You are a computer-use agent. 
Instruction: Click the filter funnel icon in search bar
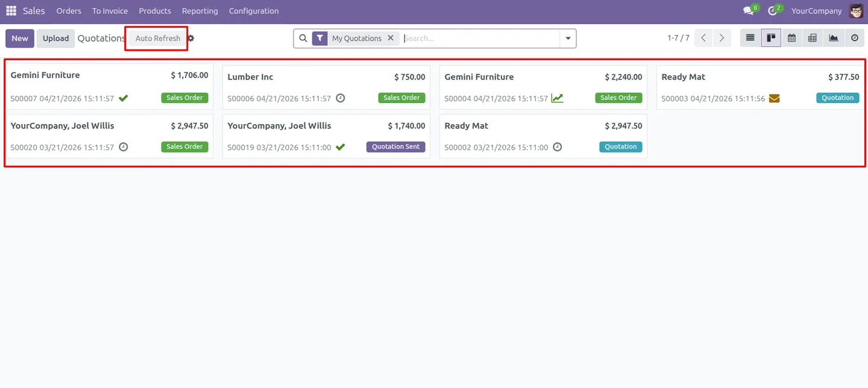click(x=319, y=38)
